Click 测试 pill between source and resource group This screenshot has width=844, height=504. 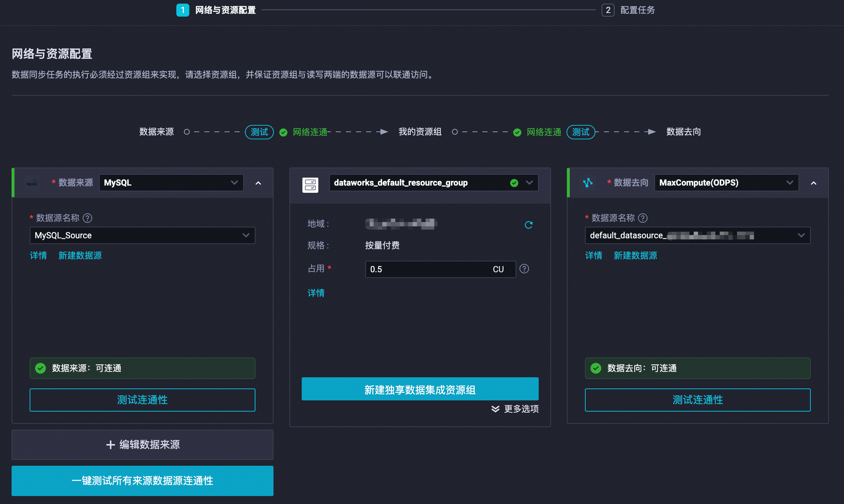[259, 132]
